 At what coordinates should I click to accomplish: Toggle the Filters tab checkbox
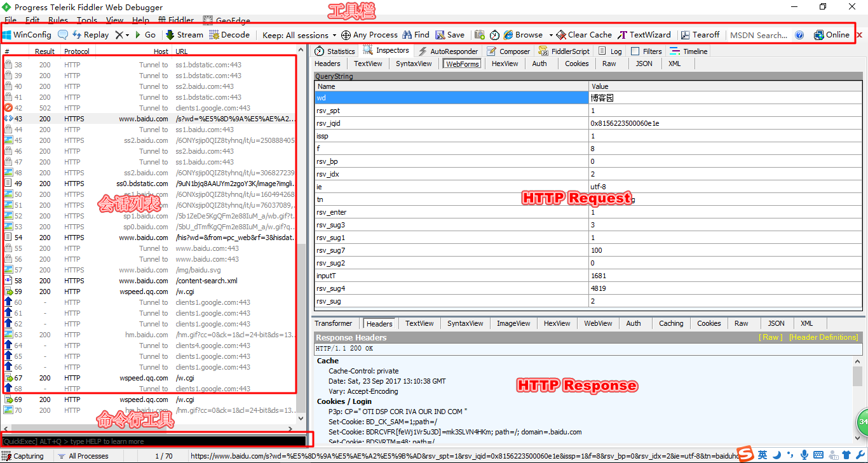coord(635,51)
